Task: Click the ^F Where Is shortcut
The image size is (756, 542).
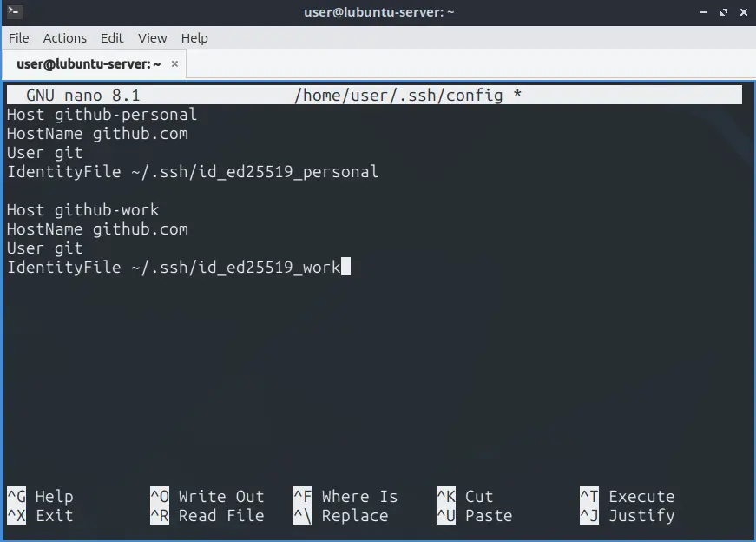Action: [345, 497]
